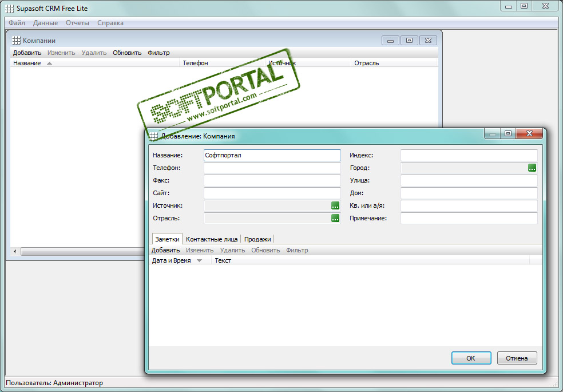This screenshot has height=392, width=563.
Task: Toggle the Дата и Время sort arrow
Action: [x=200, y=260]
